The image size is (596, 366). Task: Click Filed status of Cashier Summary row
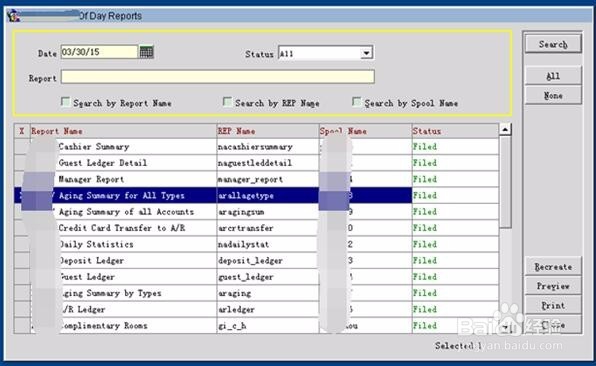coord(455,147)
